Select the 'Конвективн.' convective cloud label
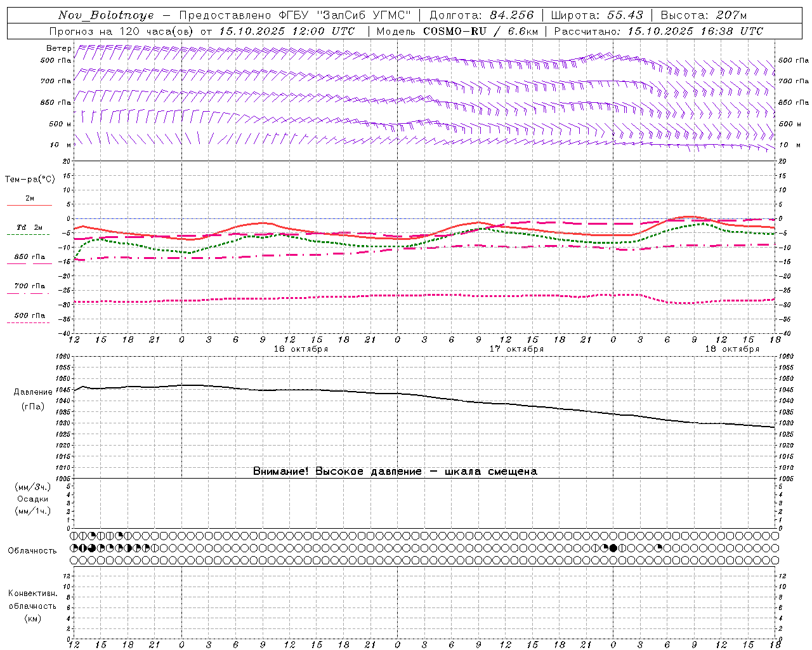The height and width of the screenshot is (650, 812). pyautogui.click(x=32, y=594)
